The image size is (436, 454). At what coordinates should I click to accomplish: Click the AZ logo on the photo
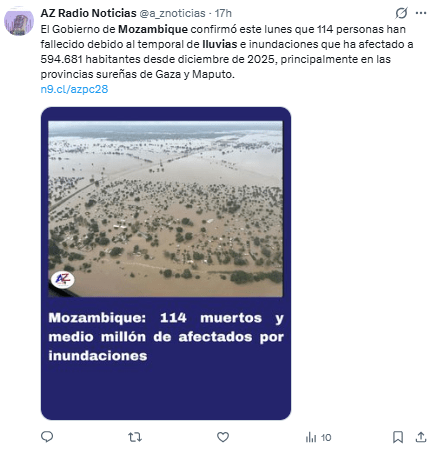point(63,279)
